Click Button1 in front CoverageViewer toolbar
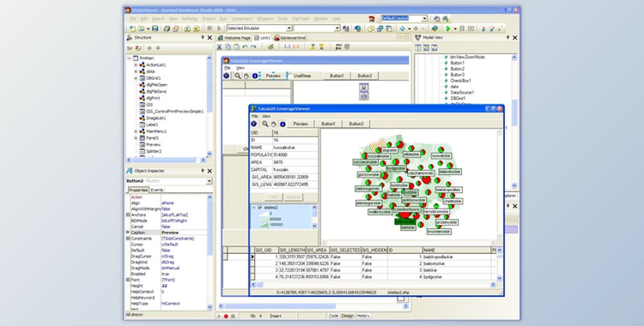The height and width of the screenshot is (326, 644). [x=328, y=124]
